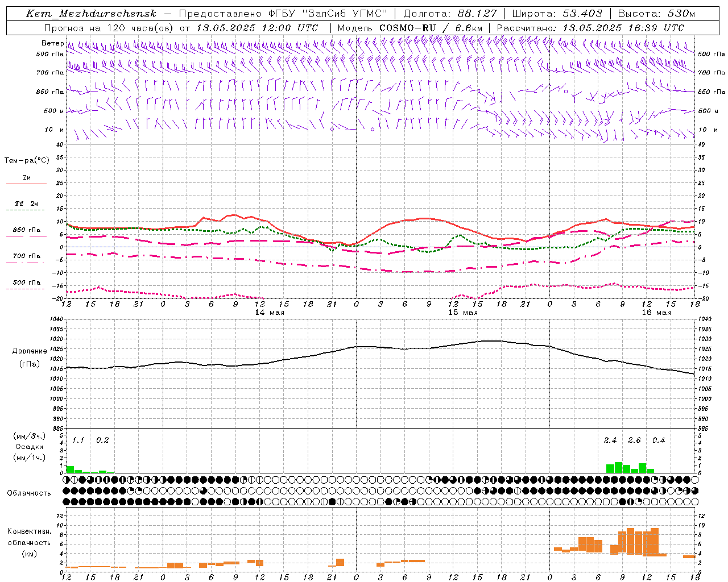Click the right 850 гПа wind level label
The width and height of the screenshot is (728, 582).
click(712, 92)
